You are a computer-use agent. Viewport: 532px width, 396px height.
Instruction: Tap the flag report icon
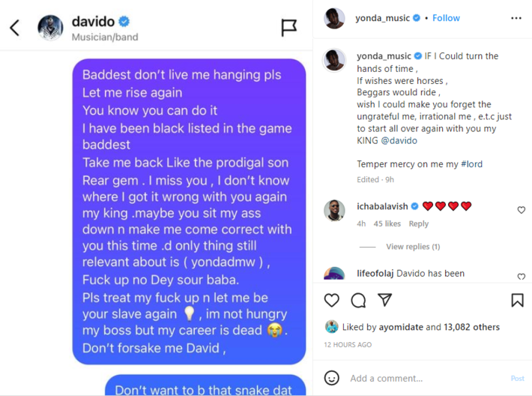click(288, 28)
